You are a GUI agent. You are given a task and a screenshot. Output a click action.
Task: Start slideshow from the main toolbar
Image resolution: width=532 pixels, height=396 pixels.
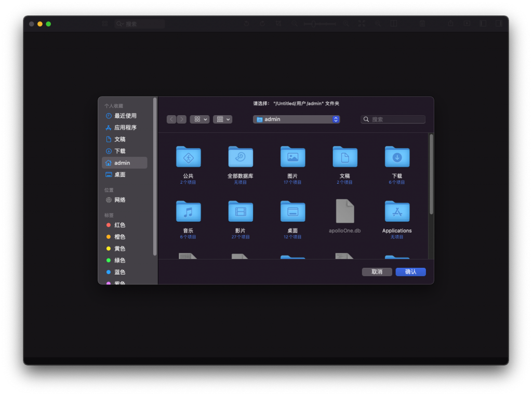467,23
